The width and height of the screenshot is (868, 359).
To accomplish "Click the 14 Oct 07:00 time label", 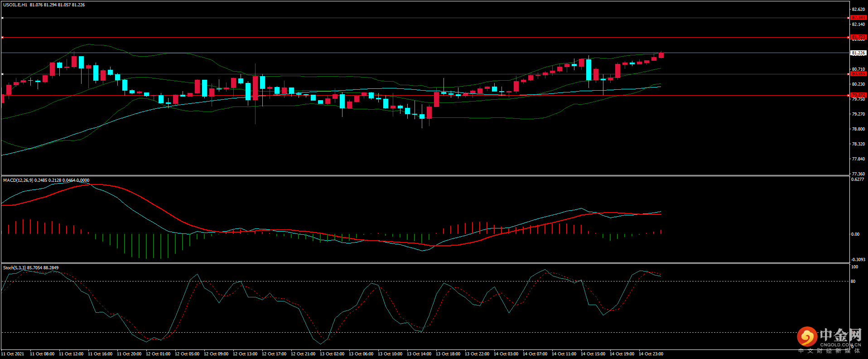I will [535, 354].
